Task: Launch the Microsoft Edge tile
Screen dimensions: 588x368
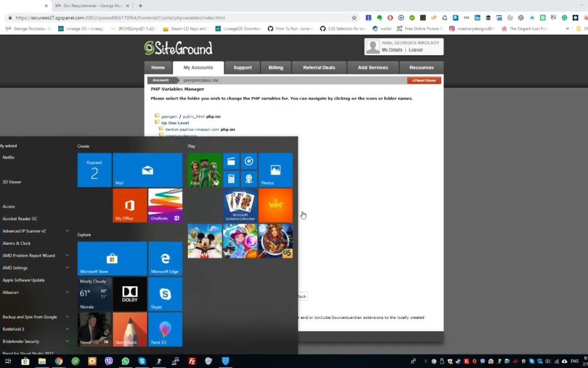Action: (165, 259)
